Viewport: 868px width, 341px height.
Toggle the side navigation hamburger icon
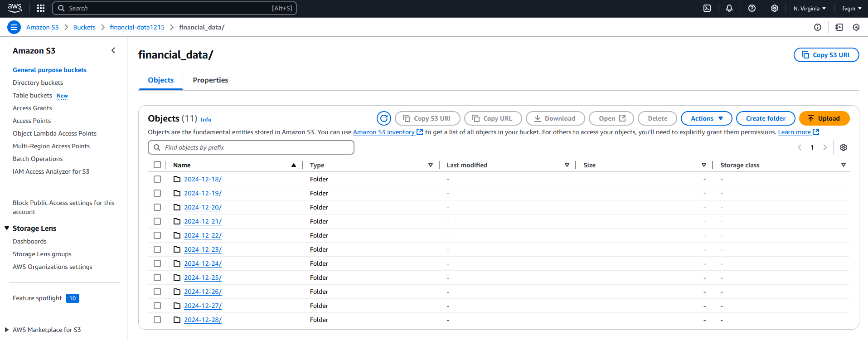tap(14, 27)
